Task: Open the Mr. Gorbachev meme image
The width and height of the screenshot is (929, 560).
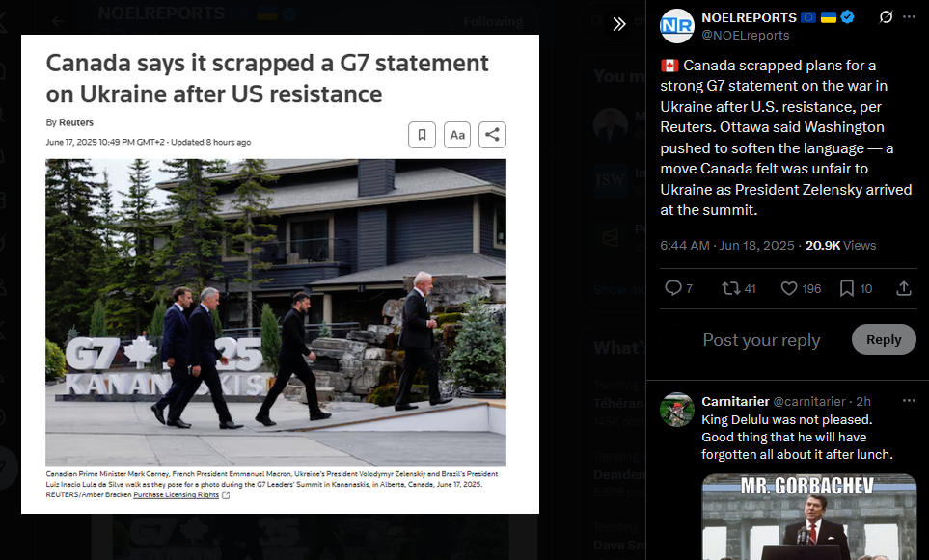Action: click(808, 517)
